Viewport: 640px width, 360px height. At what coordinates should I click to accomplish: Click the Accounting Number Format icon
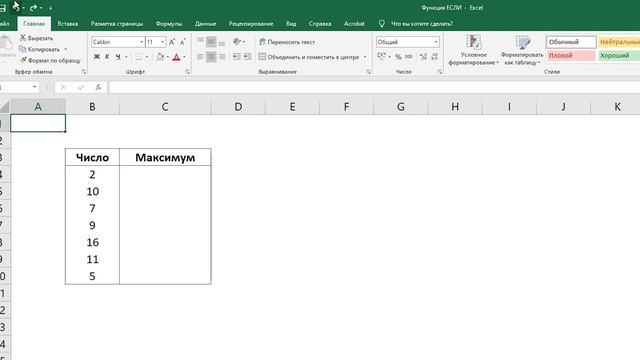(x=381, y=57)
